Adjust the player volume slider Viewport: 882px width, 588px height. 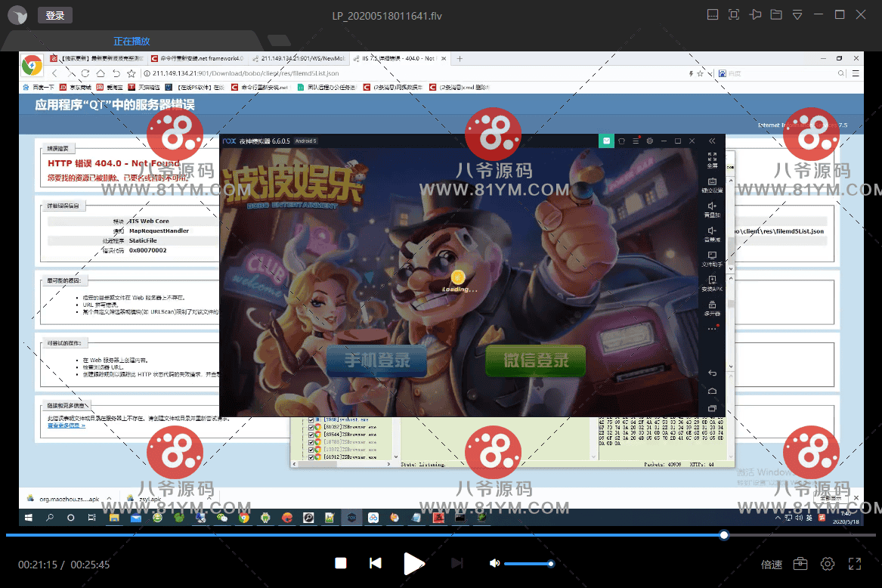(528, 564)
